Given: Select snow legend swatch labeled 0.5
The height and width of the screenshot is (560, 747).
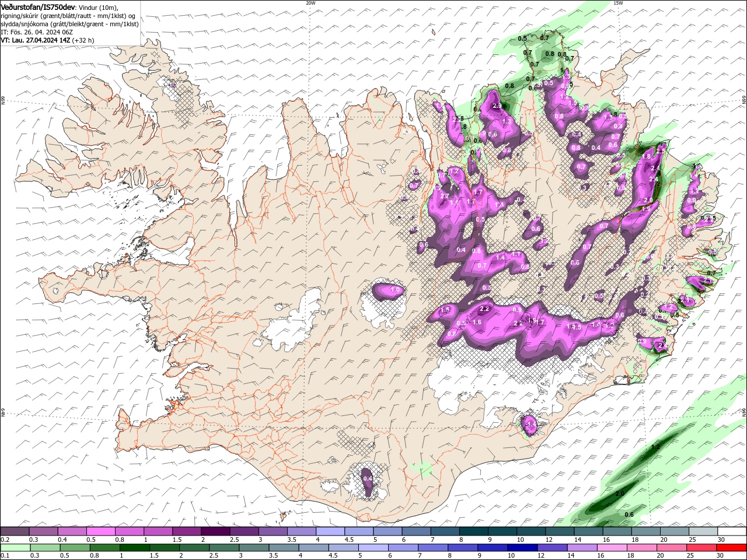Looking at the screenshot, I should coord(100,531).
